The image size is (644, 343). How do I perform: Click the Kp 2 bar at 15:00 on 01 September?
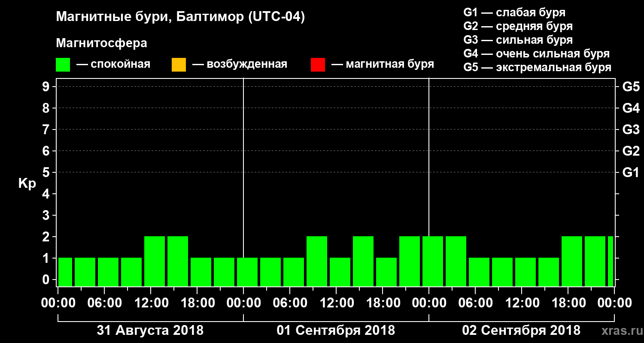(363, 261)
